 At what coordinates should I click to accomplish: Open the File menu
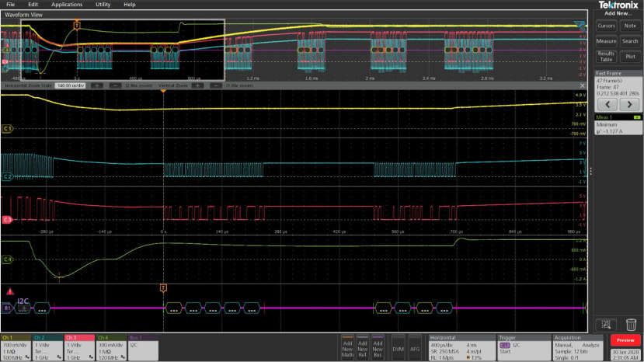tap(10, 5)
